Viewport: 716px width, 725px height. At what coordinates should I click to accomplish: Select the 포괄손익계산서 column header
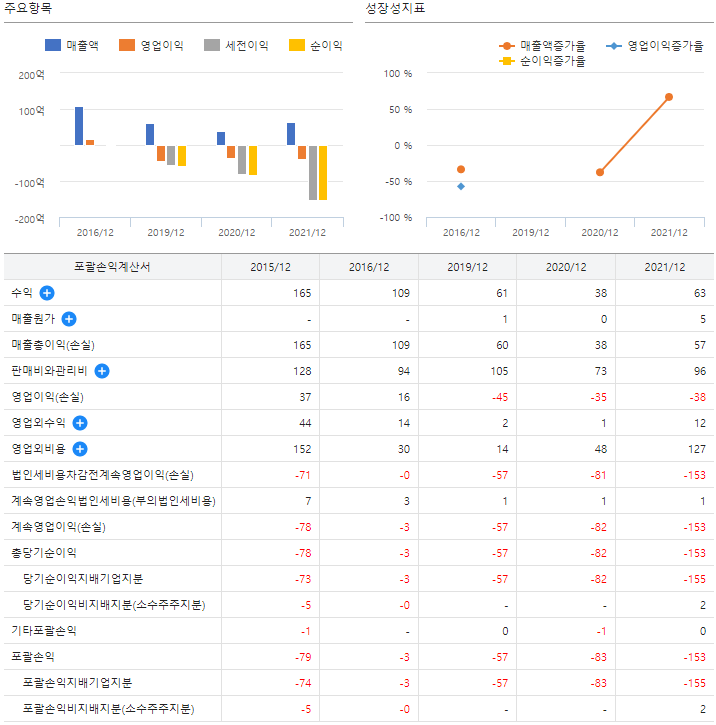click(112, 267)
